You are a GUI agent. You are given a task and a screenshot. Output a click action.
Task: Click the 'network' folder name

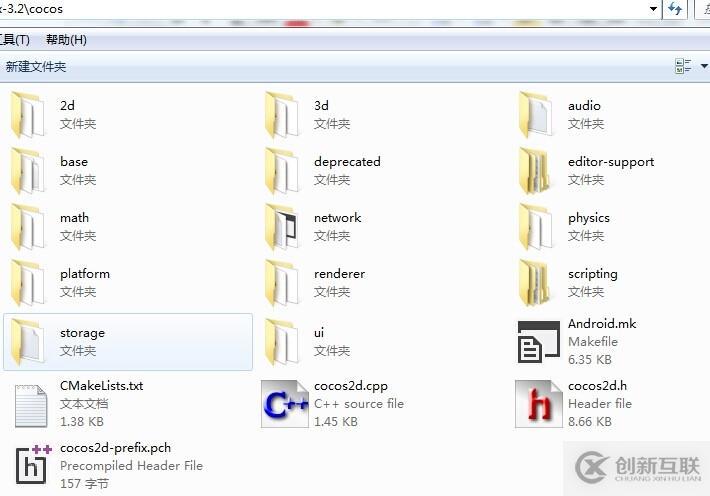pyautogui.click(x=338, y=217)
